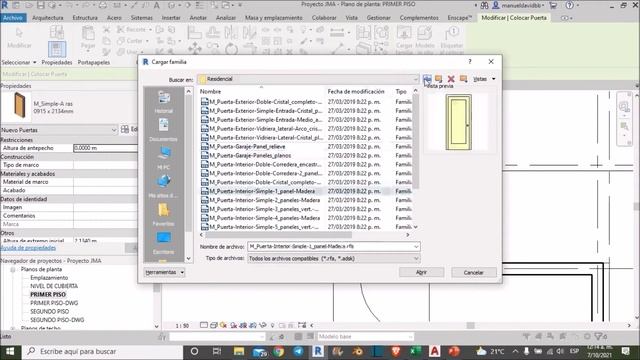Click the Revit icon in the taskbar
The height and width of the screenshot is (360, 640).
tap(318, 351)
